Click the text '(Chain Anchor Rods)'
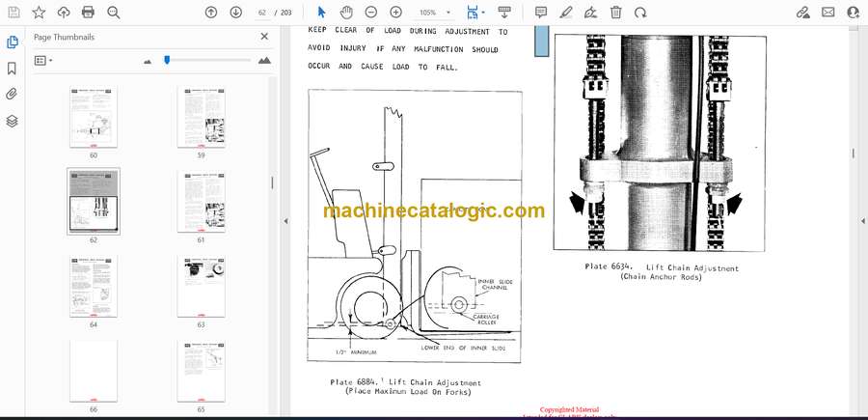Image resolution: width=868 pixels, height=420 pixels. point(661,276)
